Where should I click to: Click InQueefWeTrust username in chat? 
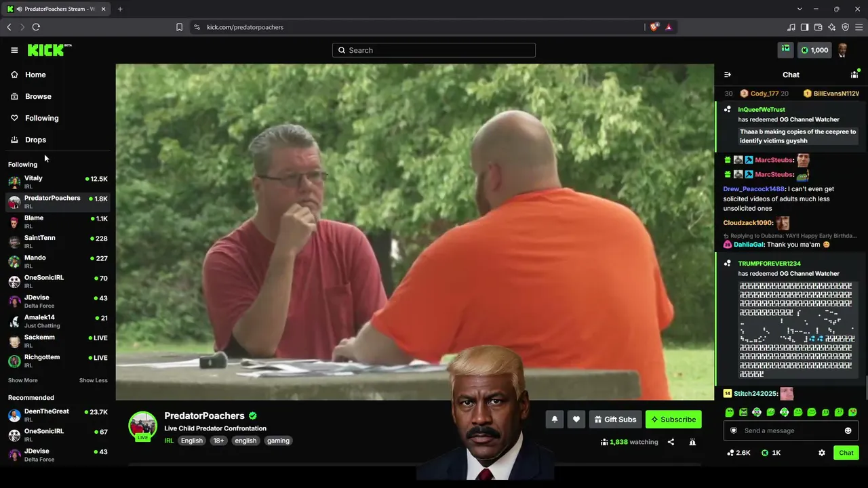[762, 110]
